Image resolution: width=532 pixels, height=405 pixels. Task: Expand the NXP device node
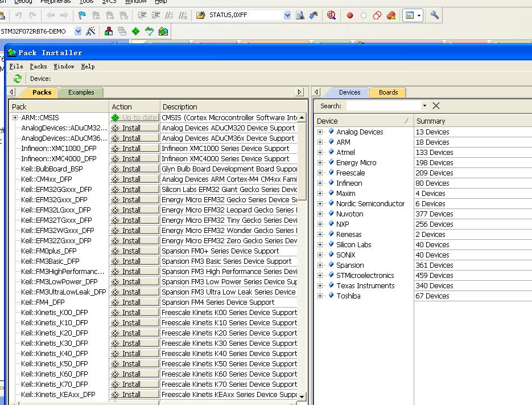point(320,224)
